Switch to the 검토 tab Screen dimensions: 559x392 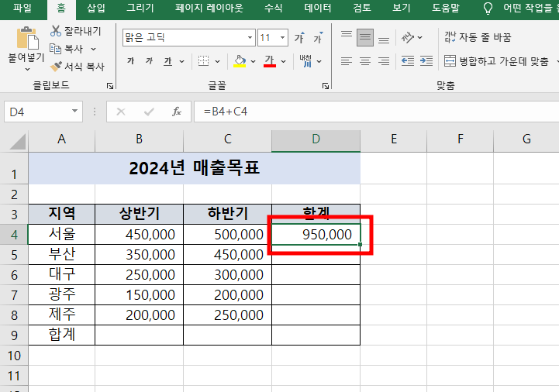point(362,9)
